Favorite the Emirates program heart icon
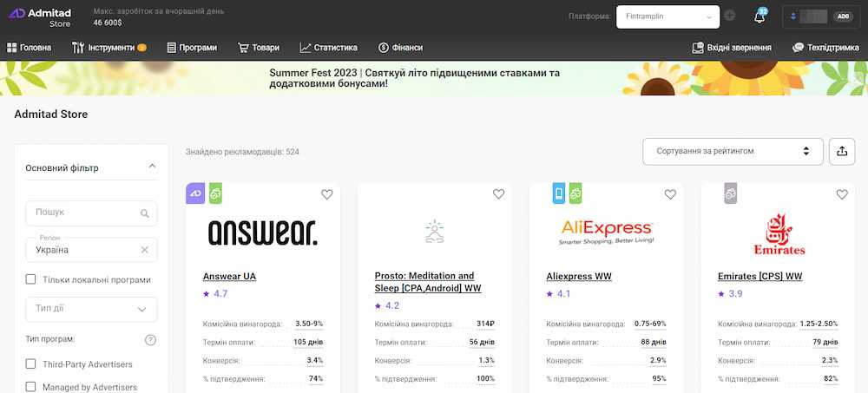 coord(842,194)
